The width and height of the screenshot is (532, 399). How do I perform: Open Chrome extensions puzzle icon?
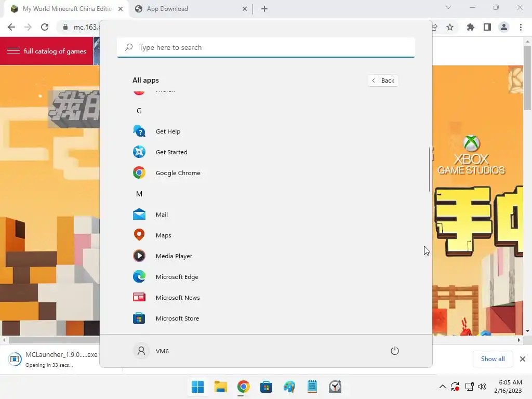(471, 27)
